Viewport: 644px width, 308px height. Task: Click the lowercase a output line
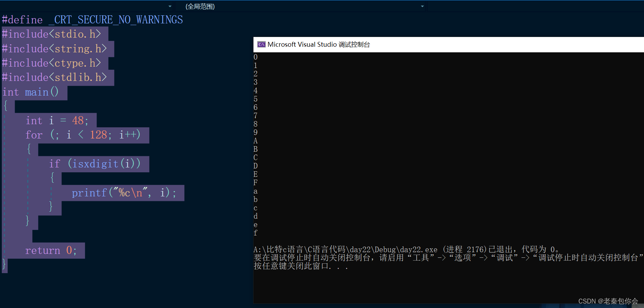256,191
